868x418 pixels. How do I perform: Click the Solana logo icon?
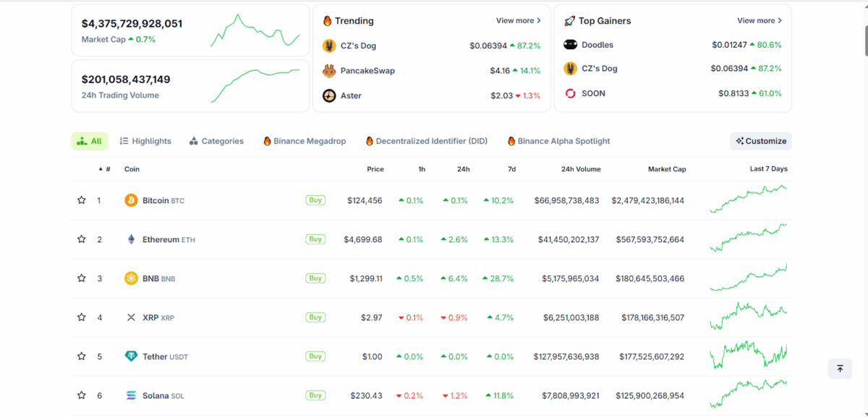131,396
